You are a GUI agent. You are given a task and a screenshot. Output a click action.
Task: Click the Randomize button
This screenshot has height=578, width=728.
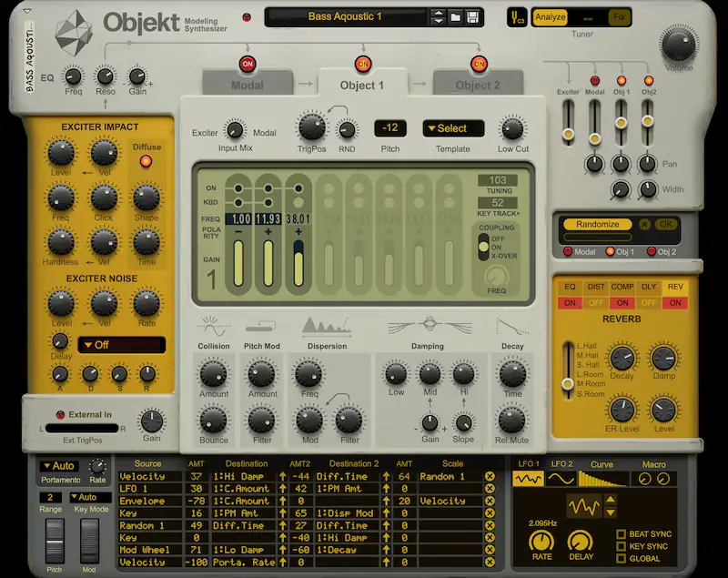point(598,224)
